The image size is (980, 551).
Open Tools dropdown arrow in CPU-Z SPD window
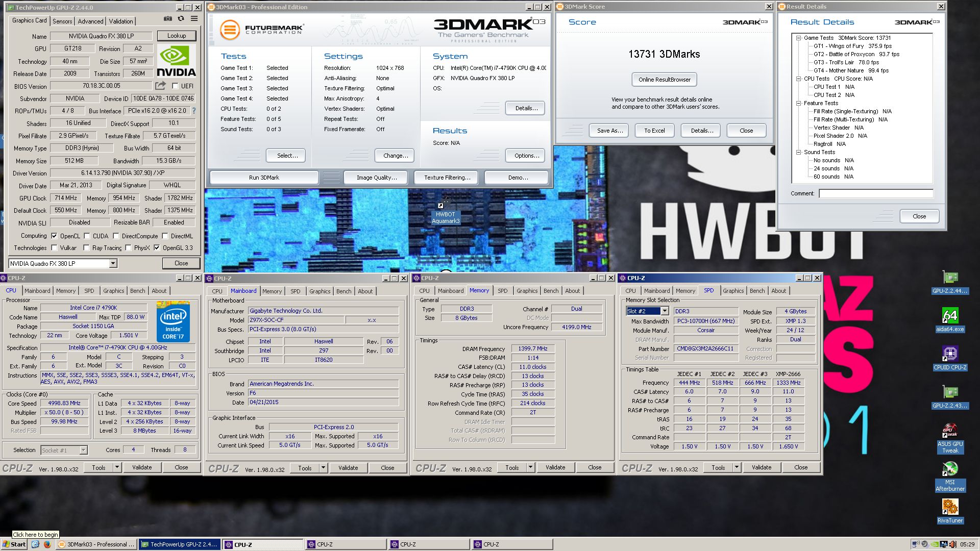[737, 467]
